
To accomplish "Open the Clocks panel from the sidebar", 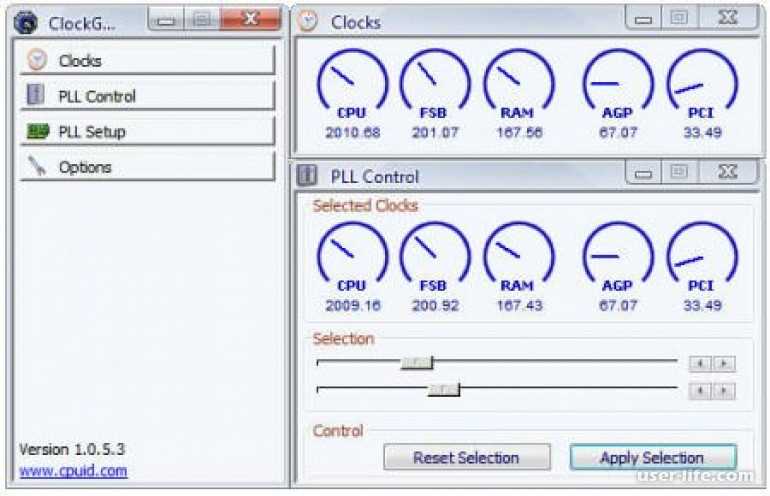I will pos(147,60).
